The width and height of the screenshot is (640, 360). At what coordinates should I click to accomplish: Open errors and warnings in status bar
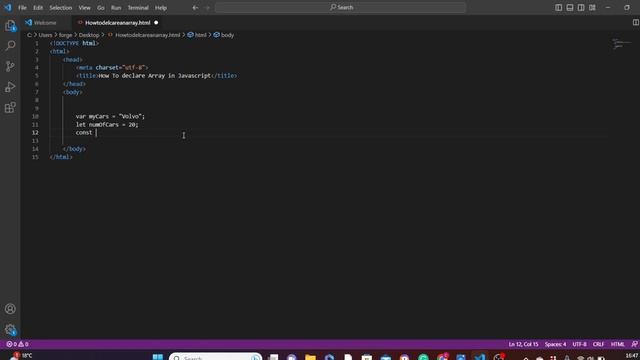pyautogui.click(x=17, y=344)
